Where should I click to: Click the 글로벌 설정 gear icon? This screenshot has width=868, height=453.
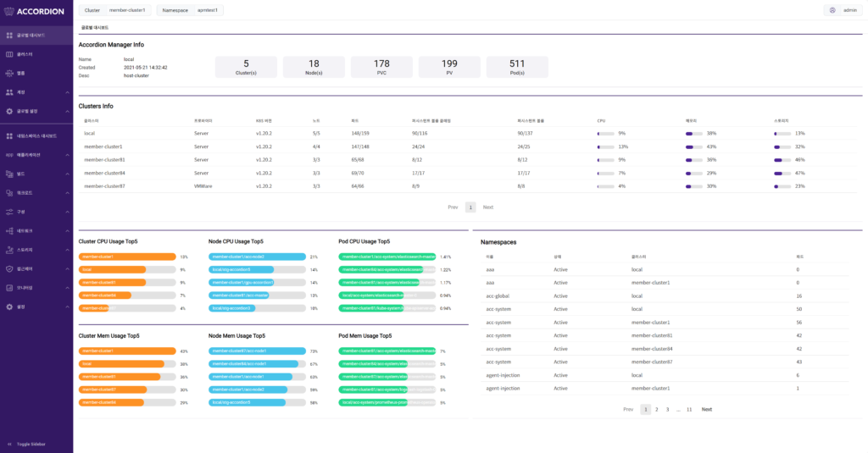9,111
